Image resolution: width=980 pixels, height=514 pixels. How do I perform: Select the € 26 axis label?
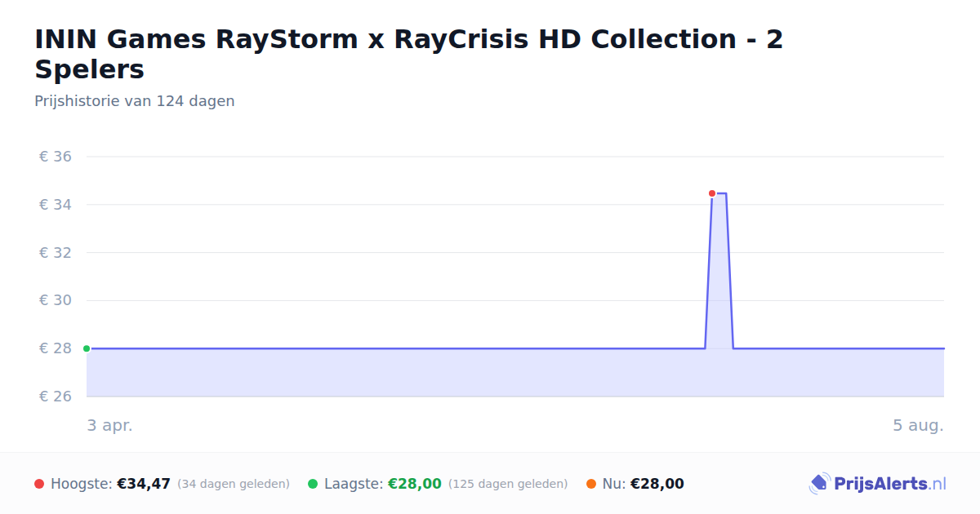pos(56,397)
